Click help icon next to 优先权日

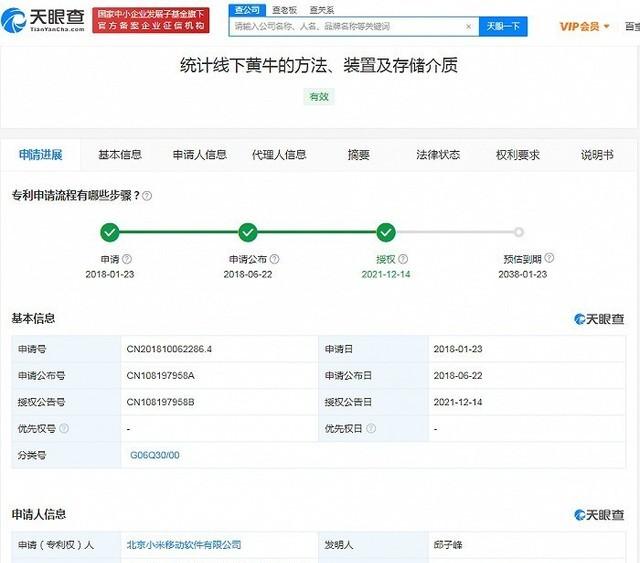pyautogui.click(x=371, y=428)
